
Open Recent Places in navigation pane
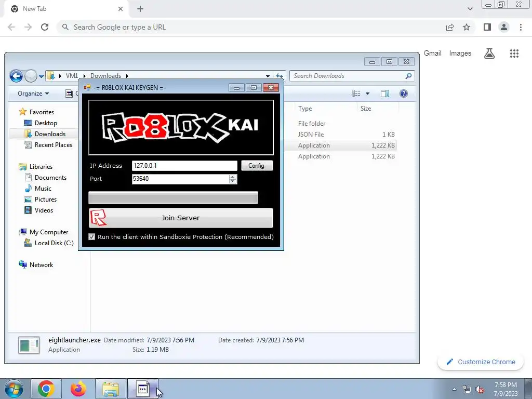click(x=54, y=145)
